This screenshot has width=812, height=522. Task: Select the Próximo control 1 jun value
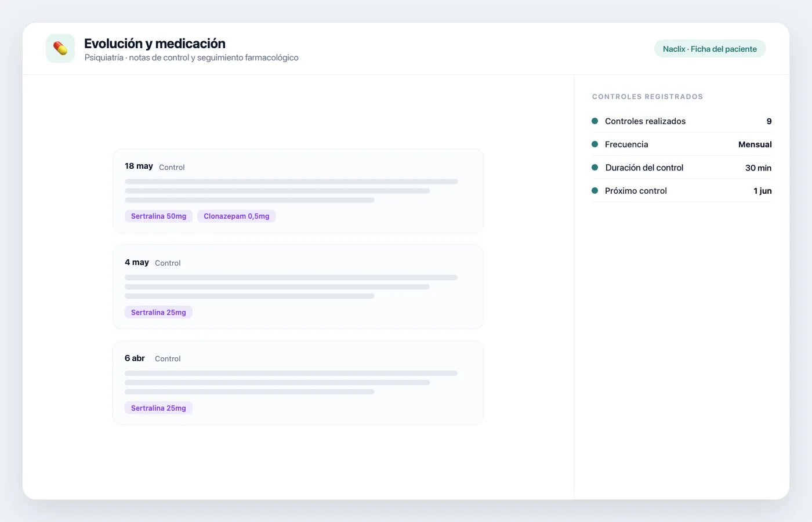pyautogui.click(x=763, y=191)
